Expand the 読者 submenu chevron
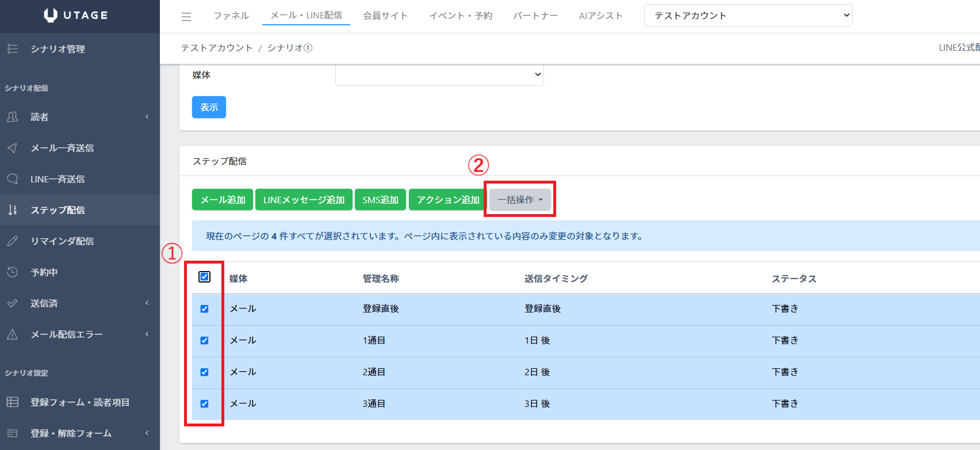Screen dimensions: 980x450 coord(147,117)
